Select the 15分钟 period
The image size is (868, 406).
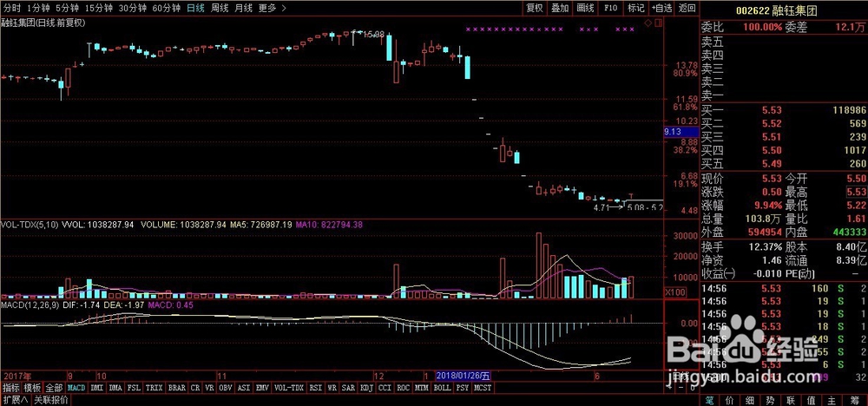click(100, 9)
